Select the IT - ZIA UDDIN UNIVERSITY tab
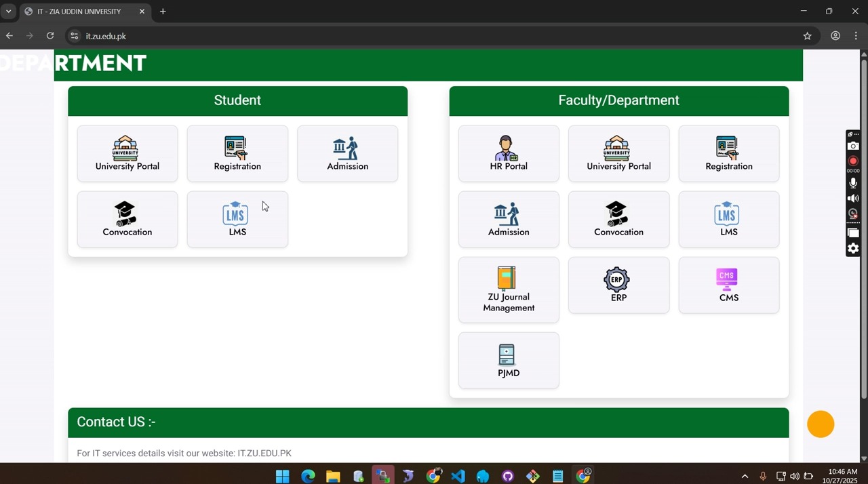Screen dimensions: 868x484 [85, 12]
